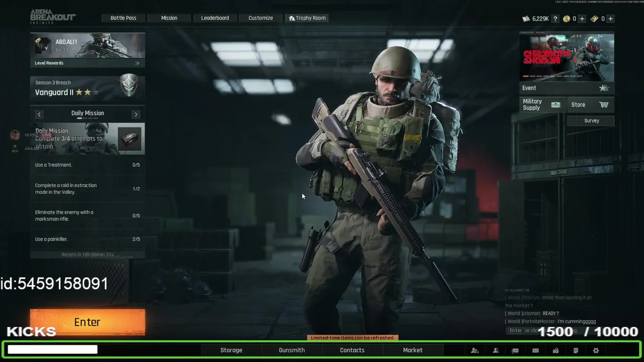
Task: Click the gold coin currency icon
Action: point(567,19)
